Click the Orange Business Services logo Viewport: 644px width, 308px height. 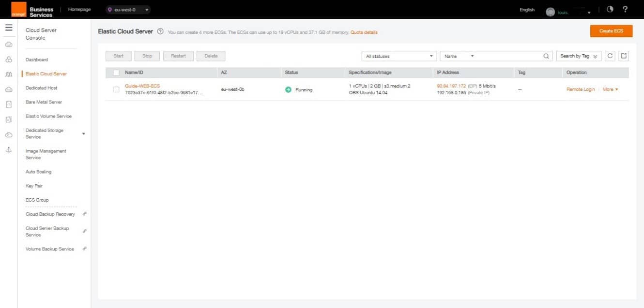[x=33, y=10]
